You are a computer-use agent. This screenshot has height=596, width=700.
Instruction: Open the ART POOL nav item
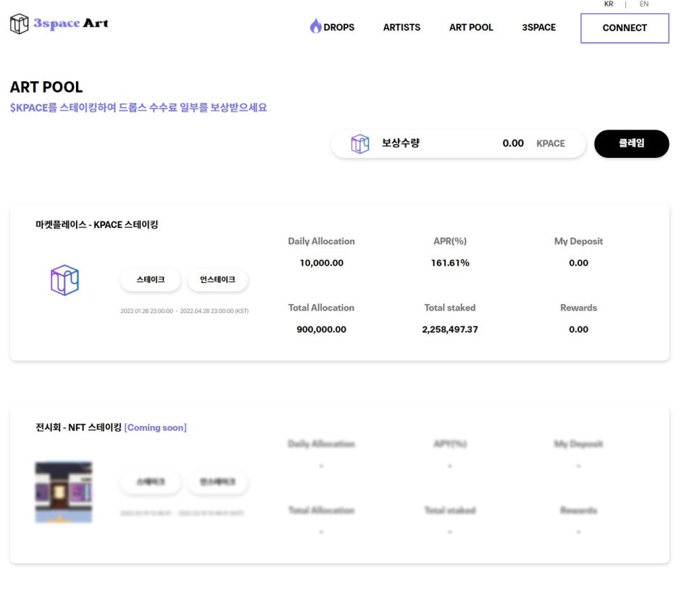point(471,28)
